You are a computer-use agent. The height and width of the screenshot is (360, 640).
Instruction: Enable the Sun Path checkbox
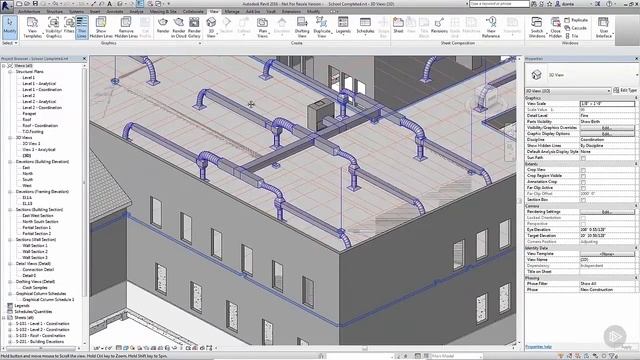coord(583,158)
